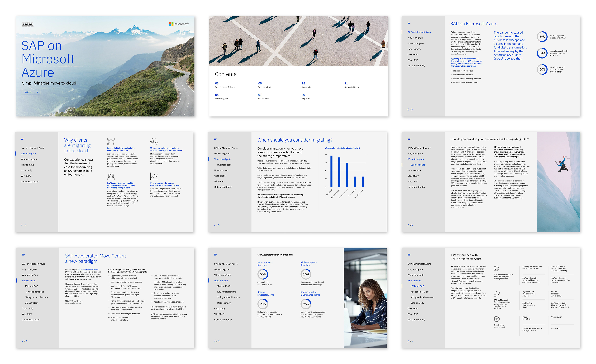Open the menu icon on page 3 slide
Image resolution: width=596 pixels, height=364 pixels.
tap(409, 23)
